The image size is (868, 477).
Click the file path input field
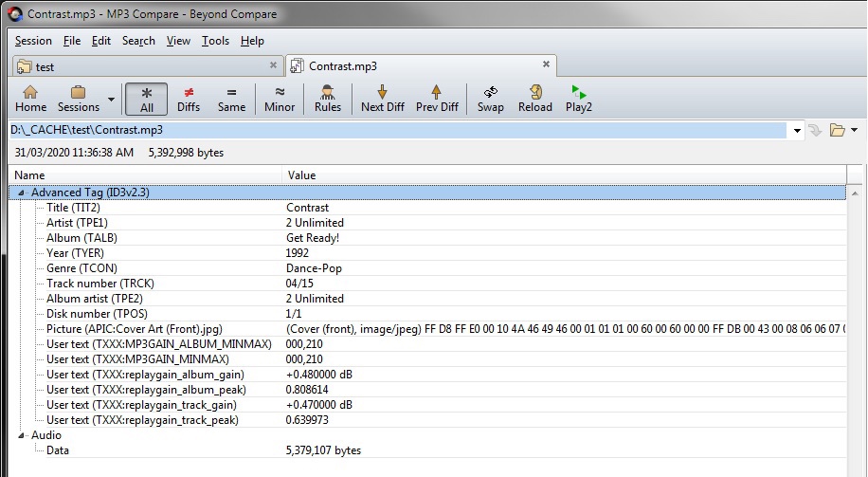(397, 130)
